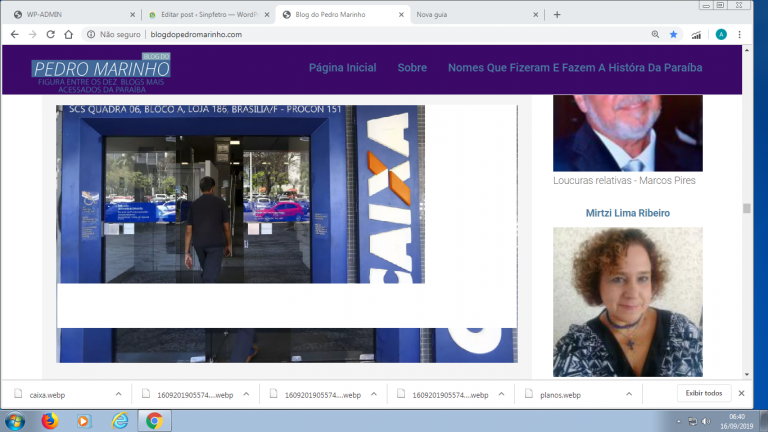
Task: Open the Sobre menu item
Action: (x=412, y=68)
